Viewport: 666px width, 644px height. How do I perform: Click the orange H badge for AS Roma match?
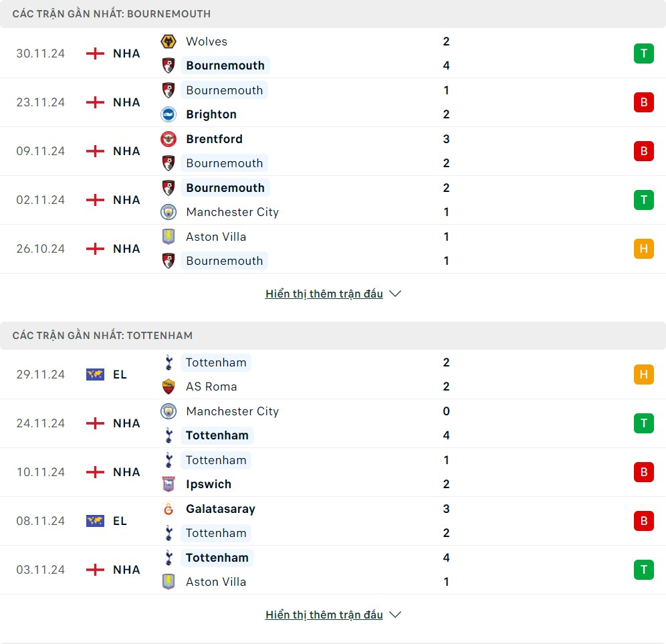(643, 374)
